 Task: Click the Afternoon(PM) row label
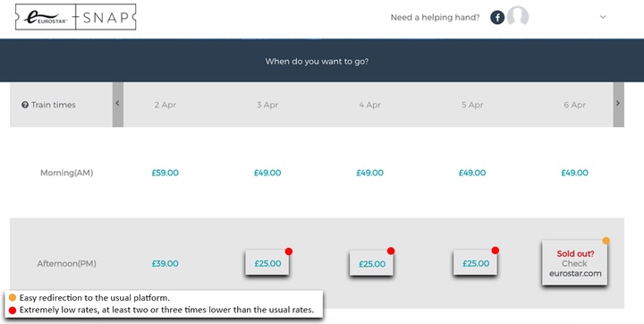click(x=66, y=263)
